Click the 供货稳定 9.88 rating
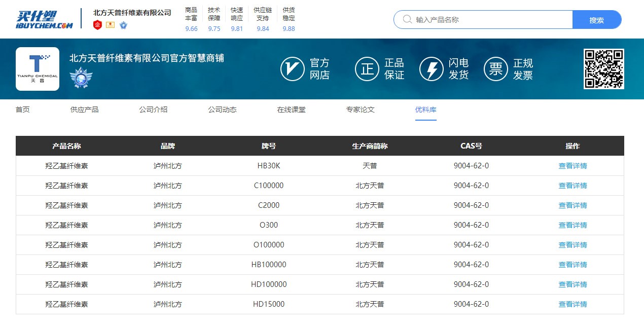The height and width of the screenshot is (328, 644). [x=289, y=19]
